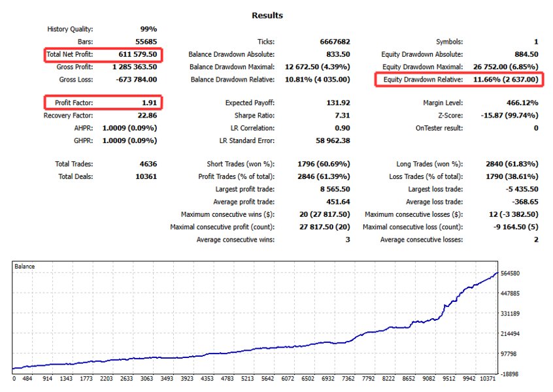This screenshot has height=392, width=553.
Task: Select the Total Deals value 10361
Action: click(x=146, y=176)
